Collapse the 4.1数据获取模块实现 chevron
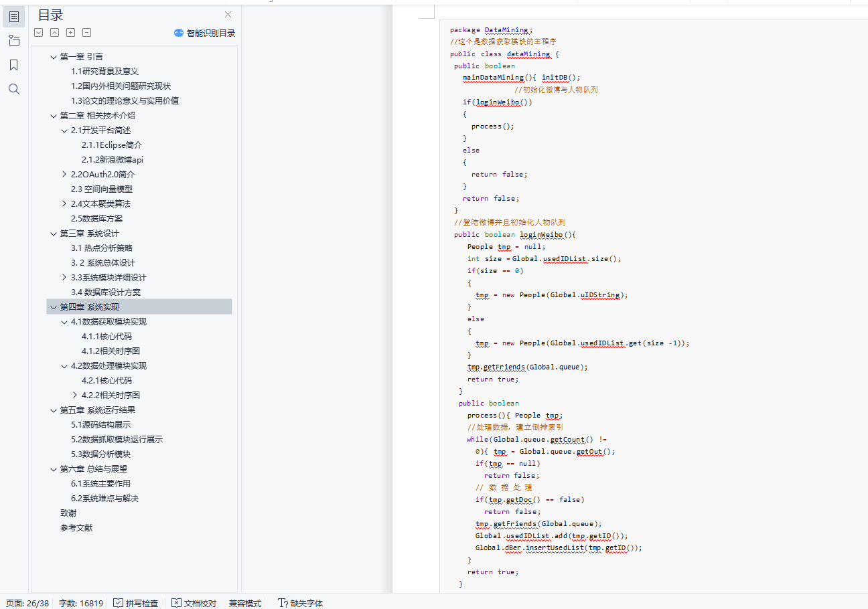 64,322
